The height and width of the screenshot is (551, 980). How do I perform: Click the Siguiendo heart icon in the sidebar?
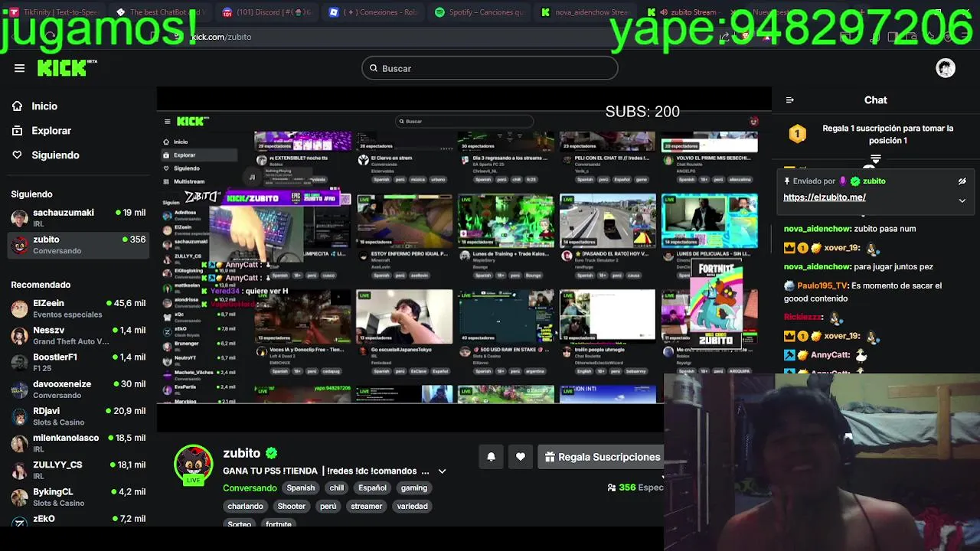click(17, 155)
